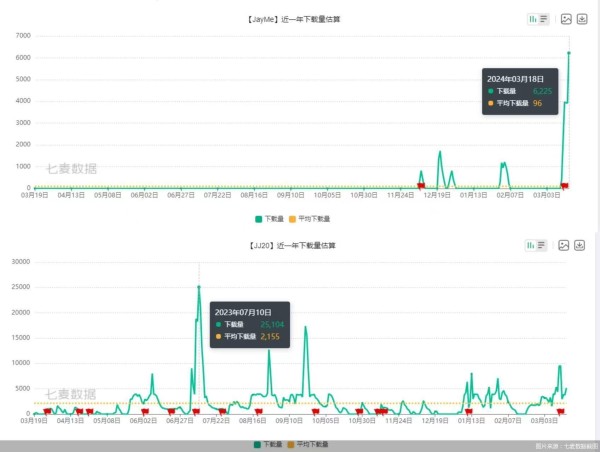Save JayMe chart as image
600x452 pixels.
(x=566, y=19)
